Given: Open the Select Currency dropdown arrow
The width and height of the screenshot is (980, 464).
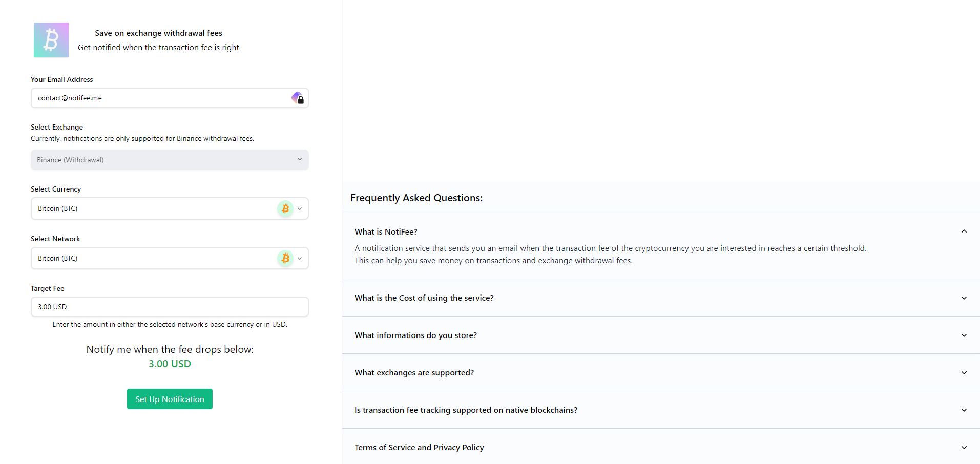Looking at the screenshot, I should [x=300, y=208].
